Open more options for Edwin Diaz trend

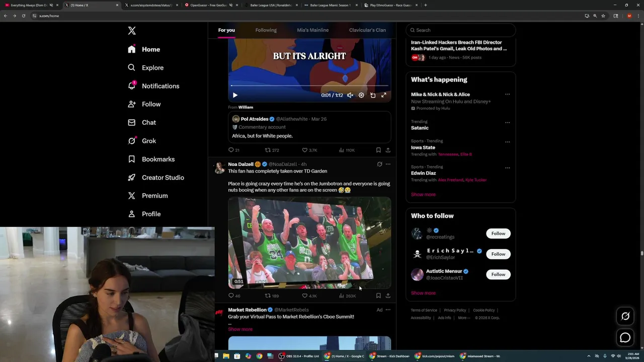pos(507,167)
